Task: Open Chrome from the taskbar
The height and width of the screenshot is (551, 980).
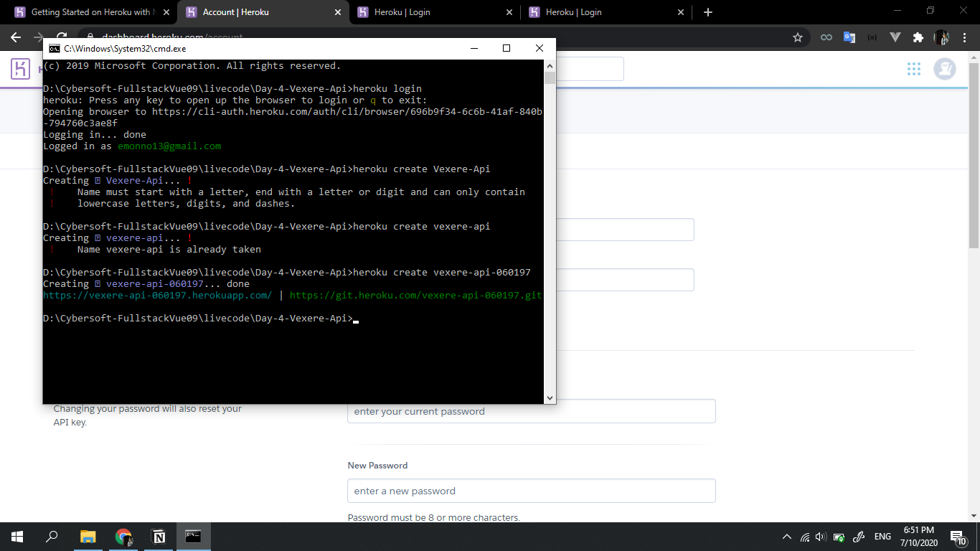Action: (x=123, y=536)
